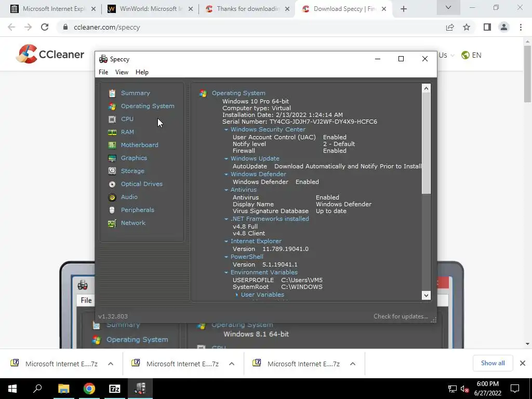Click the Optical Drives disc icon

(112, 184)
